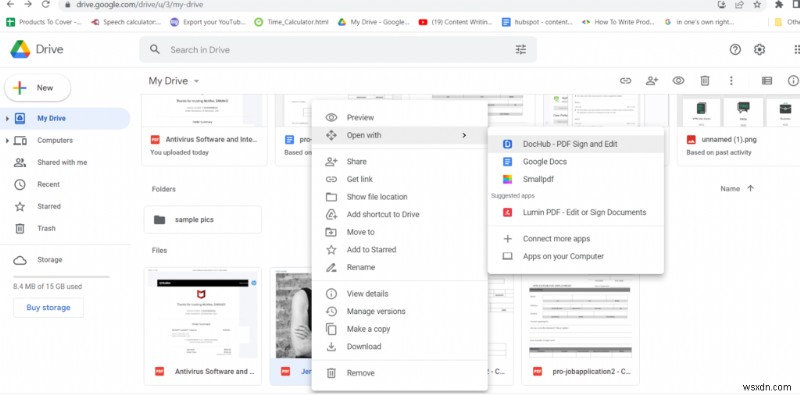Reverse sort direction arrow next to Name
800x395 pixels.
tap(750, 188)
